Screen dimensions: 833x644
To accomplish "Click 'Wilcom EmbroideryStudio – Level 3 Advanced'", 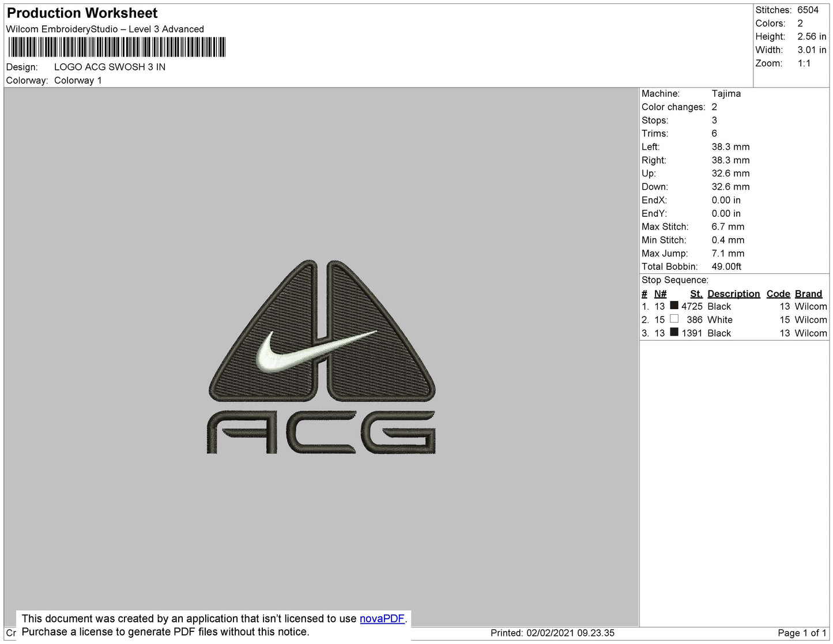I will tap(105, 29).
